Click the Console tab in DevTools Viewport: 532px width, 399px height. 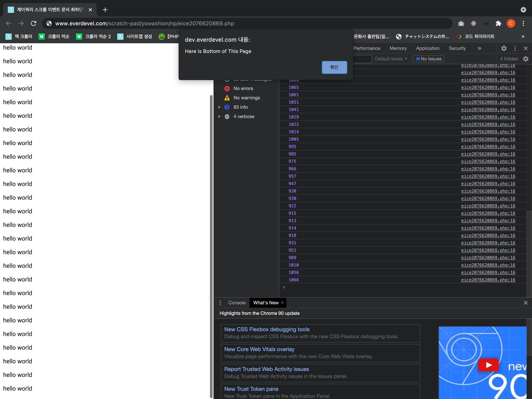click(x=237, y=303)
